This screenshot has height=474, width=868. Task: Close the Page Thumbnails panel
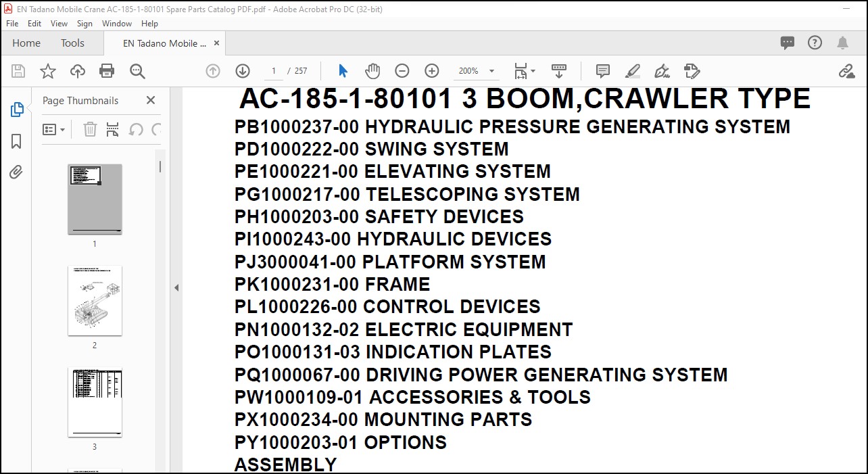(151, 100)
